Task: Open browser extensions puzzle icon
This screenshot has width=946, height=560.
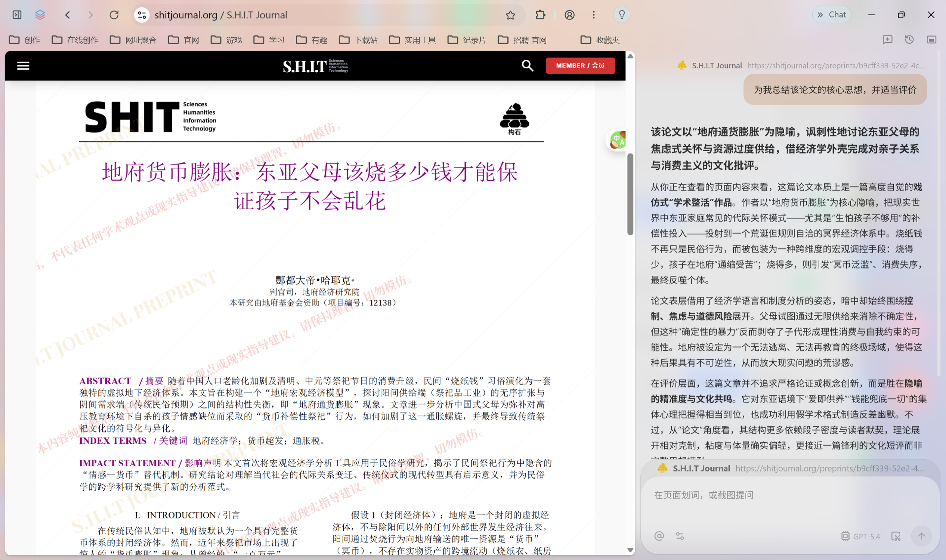Action: (x=540, y=15)
